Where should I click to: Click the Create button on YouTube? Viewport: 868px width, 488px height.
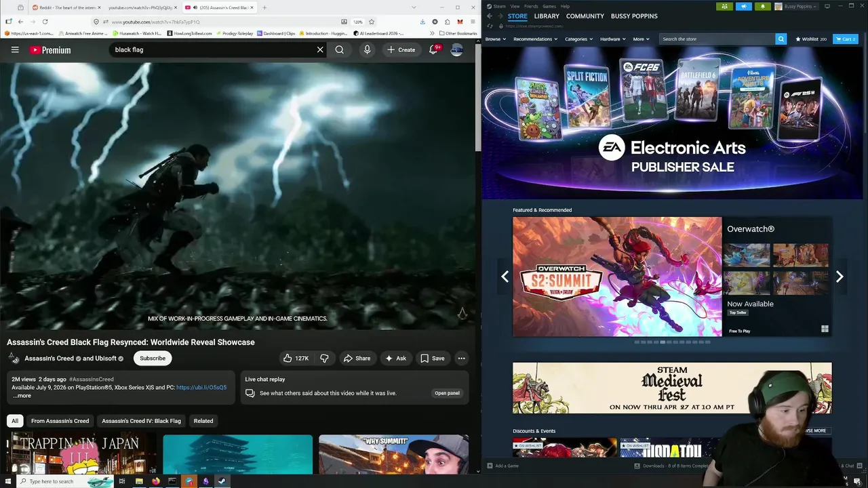coord(401,49)
